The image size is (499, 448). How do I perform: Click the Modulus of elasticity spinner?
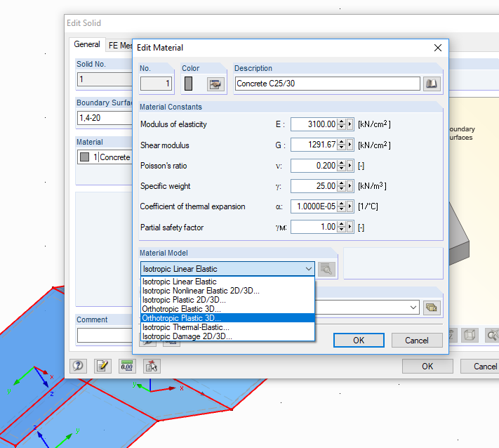342,124
